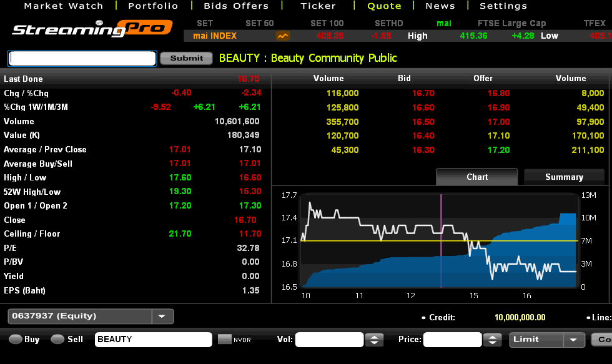612x364 pixels.
Task: Click the index High value 415.36
Action: 473,36
